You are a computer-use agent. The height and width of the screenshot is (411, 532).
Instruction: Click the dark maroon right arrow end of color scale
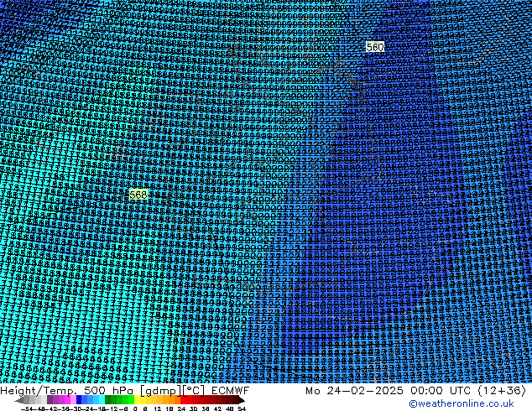[x=242, y=400]
